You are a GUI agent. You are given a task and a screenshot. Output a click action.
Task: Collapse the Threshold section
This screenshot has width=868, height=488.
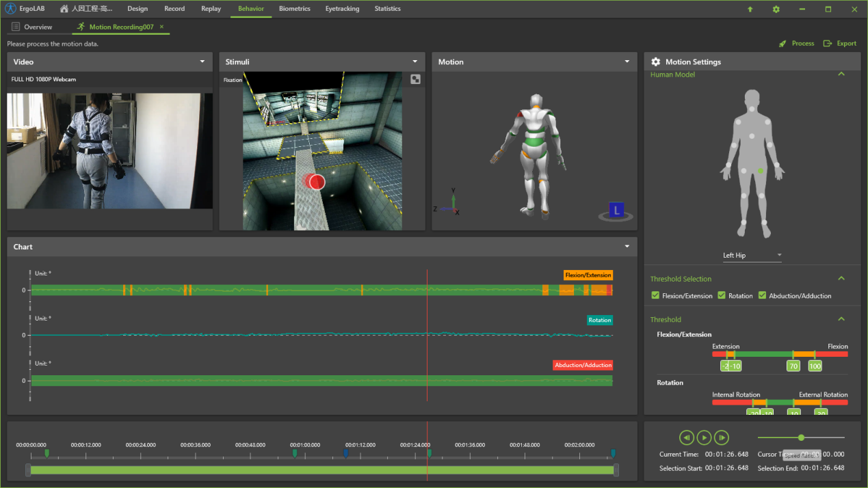tap(841, 319)
